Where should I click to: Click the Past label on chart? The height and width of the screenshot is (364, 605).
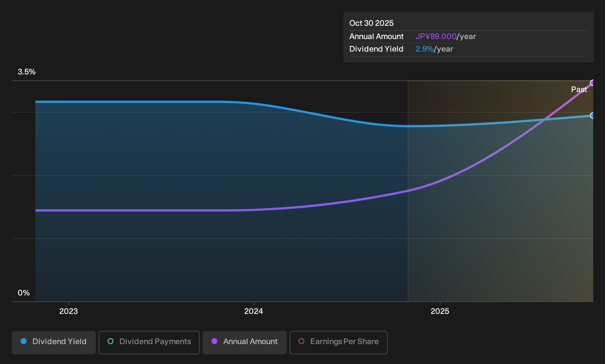[579, 90]
